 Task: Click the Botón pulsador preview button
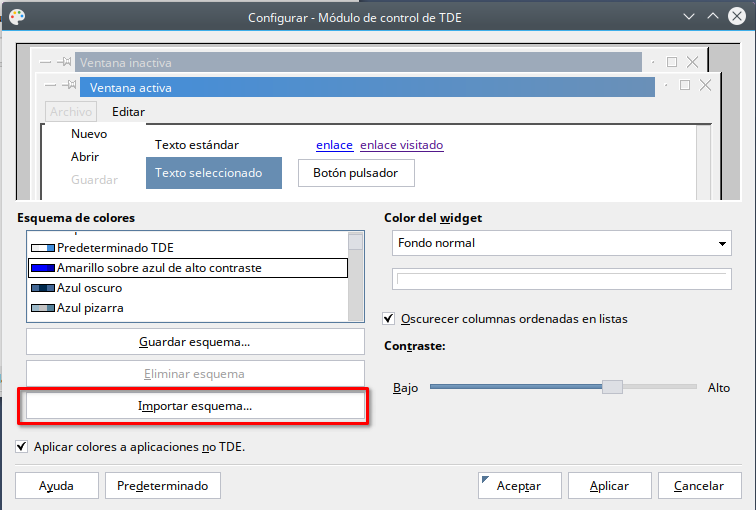[x=356, y=173]
